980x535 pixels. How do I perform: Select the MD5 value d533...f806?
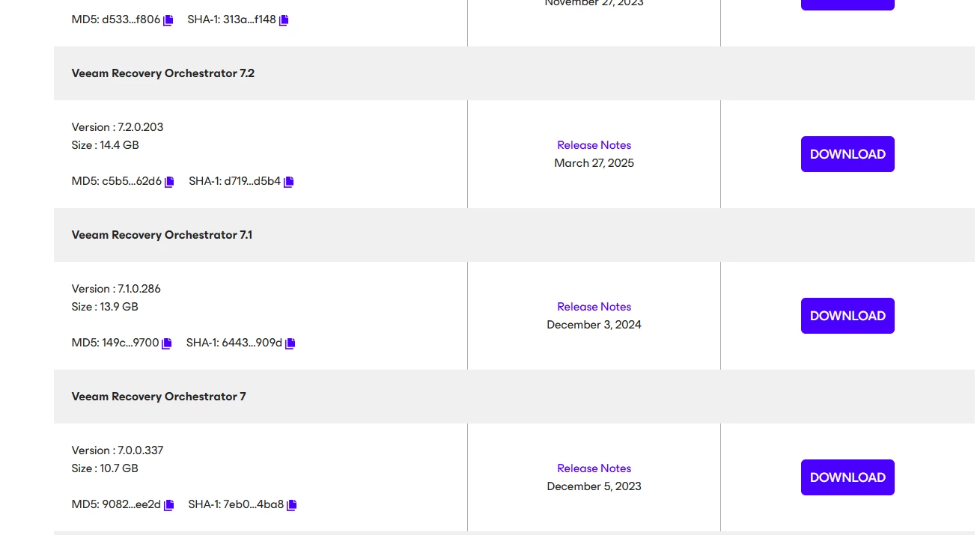click(x=131, y=19)
